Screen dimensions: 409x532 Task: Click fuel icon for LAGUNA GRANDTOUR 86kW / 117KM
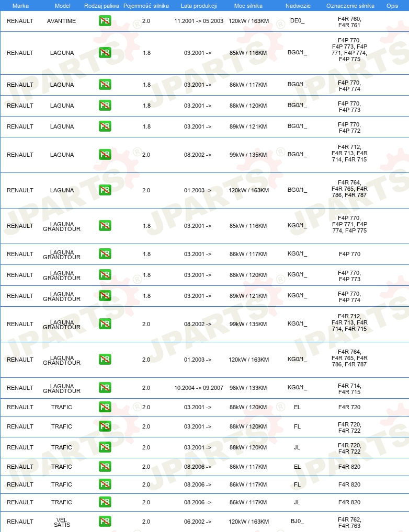pos(105,254)
